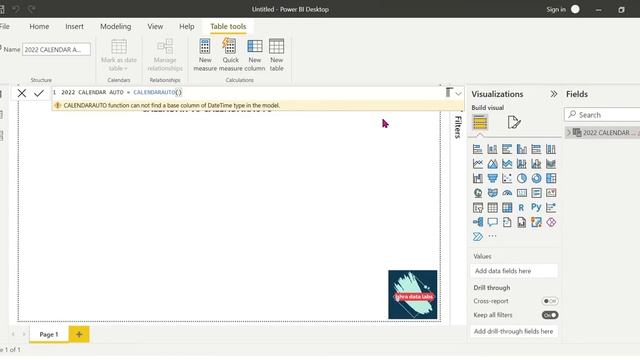Screen dimensions: 640x360
Task: Expand the formula bar chevron
Action: (458, 94)
